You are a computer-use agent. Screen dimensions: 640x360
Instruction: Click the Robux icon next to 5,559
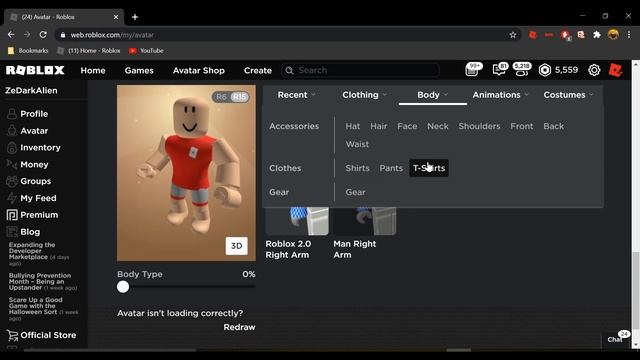(544, 70)
